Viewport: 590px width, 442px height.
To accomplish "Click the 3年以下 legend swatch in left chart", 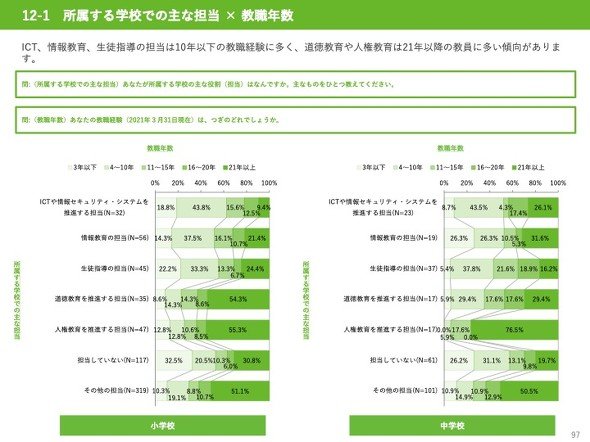I will pyautogui.click(x=70, y=168).
